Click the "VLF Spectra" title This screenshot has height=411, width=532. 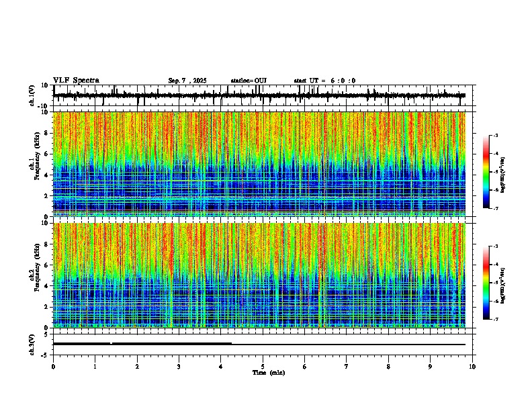point(76,81)
